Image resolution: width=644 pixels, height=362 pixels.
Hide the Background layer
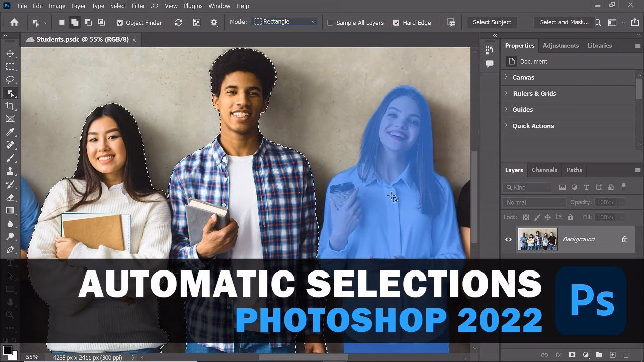(508, 239)
